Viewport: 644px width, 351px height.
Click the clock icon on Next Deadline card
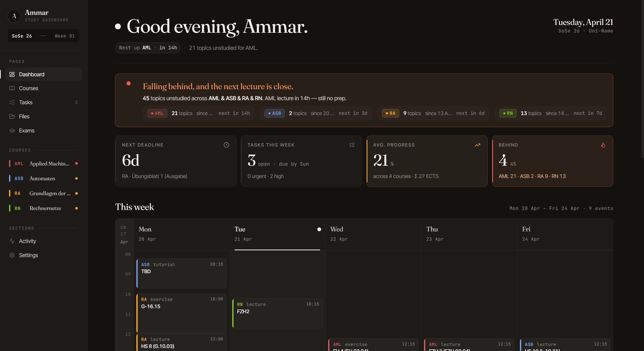[226, 145]
